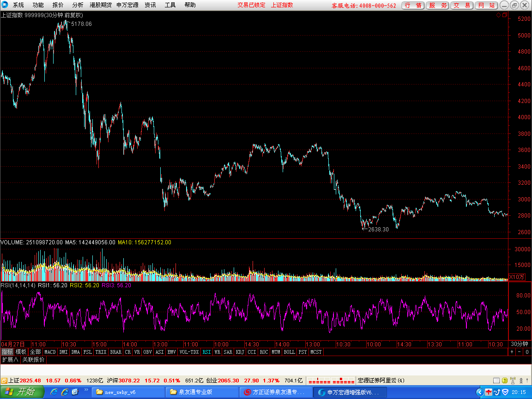Click the application logo icon in the title bar
This screenshot has height=399, width=532.
click(x=5, y=5)
